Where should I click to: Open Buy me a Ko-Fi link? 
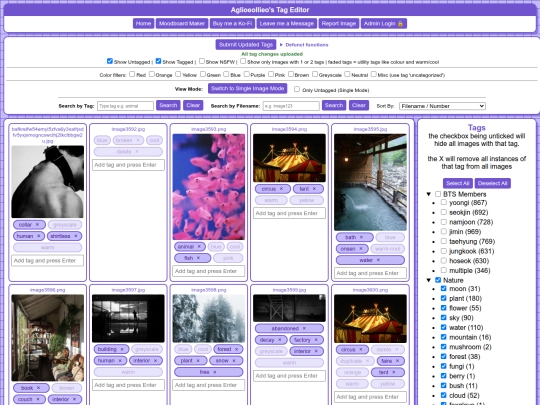[x=232, y=23]
